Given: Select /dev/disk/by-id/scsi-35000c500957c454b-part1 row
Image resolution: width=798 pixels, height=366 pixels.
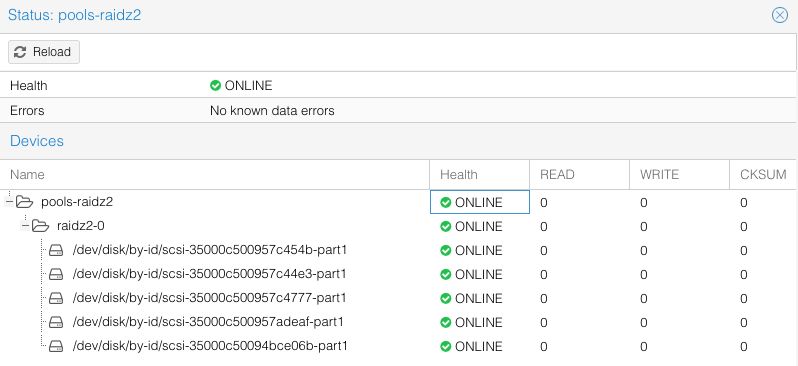Looking at the screenshot, I should coord(399,250).
